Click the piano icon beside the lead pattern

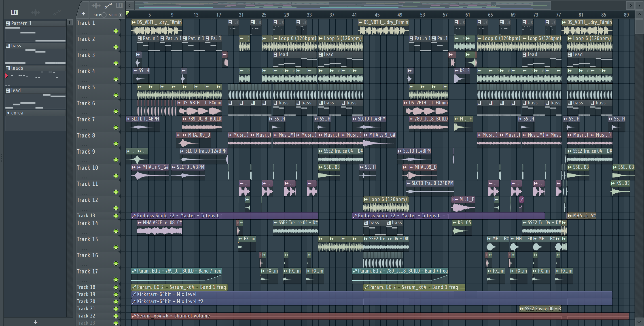coord(8,91)
